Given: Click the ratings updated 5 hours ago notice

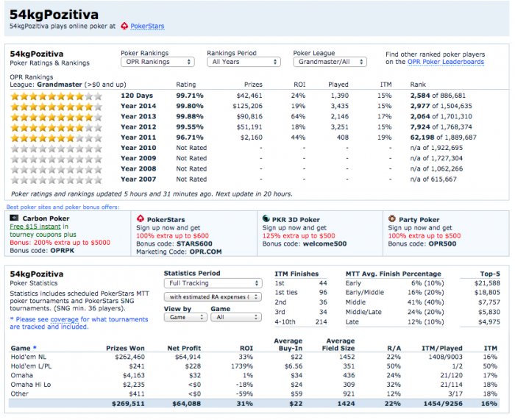Looking at the screenshot, I should tap(152, 193).
